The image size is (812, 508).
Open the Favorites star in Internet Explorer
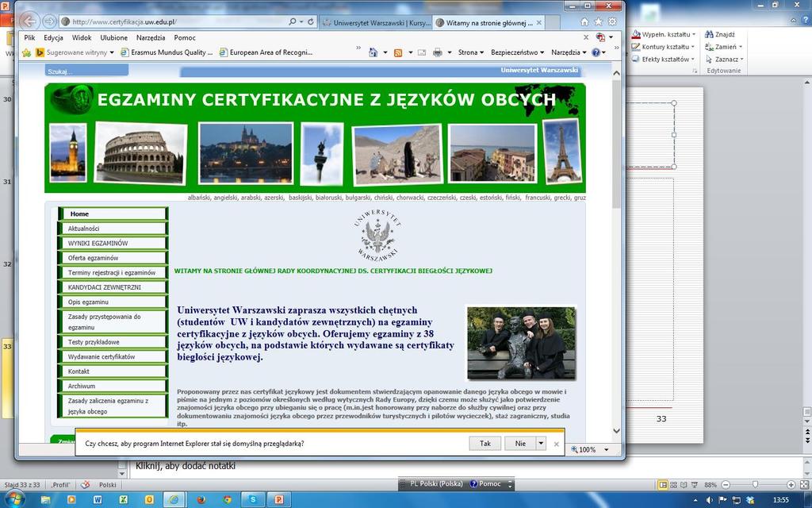(x=598, y=21)
